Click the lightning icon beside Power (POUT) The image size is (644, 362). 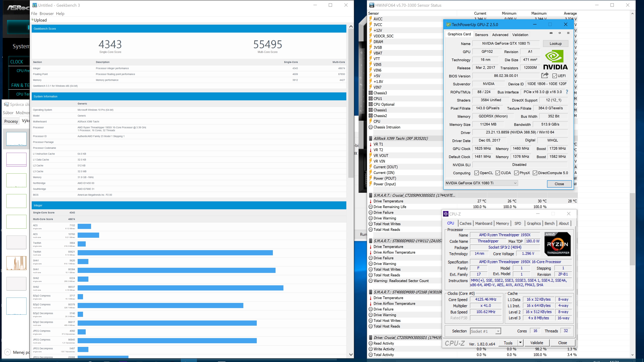coord(370,178)
